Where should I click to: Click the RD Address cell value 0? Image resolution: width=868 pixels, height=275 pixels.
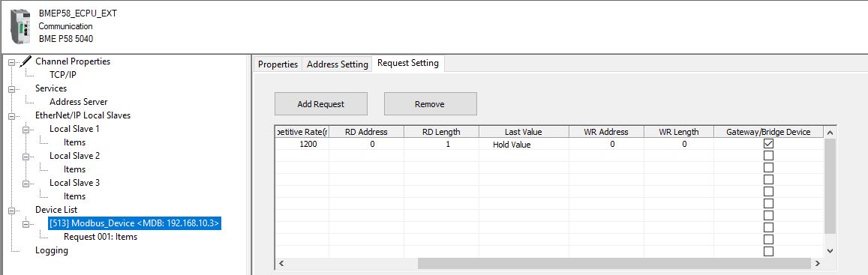[366, 145]
